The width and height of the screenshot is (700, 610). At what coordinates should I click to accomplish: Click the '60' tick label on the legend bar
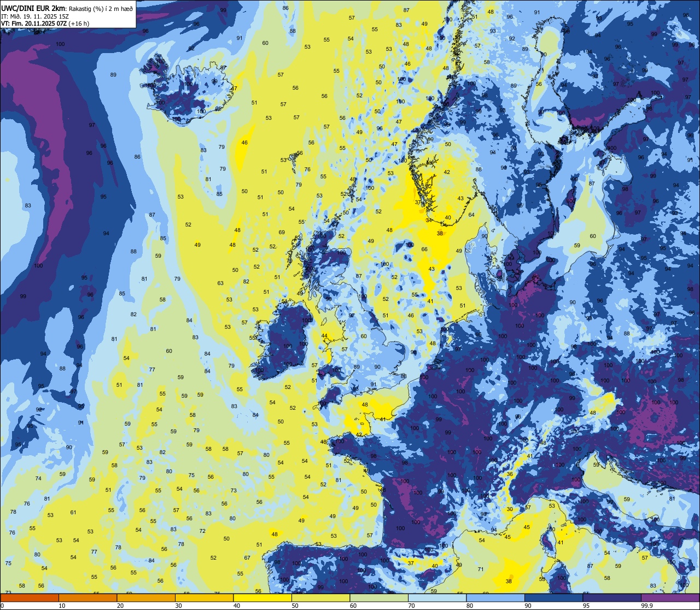pyautogui.click(x=353, y=606)
